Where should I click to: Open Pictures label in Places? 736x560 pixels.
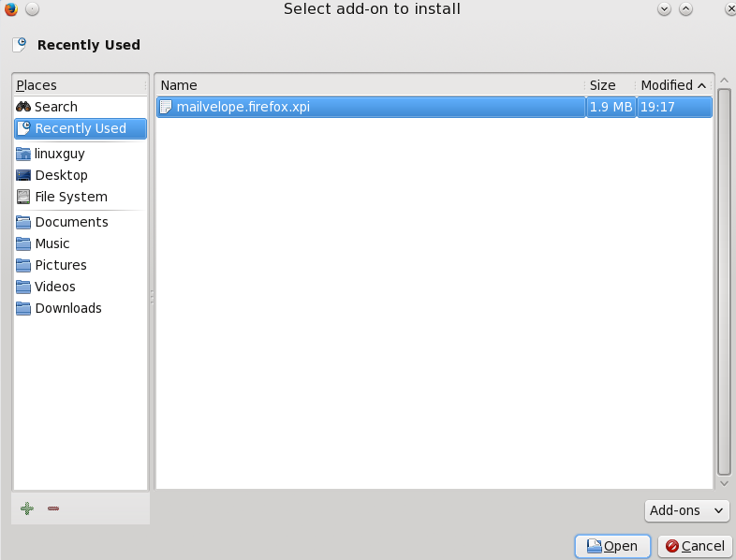61,265
